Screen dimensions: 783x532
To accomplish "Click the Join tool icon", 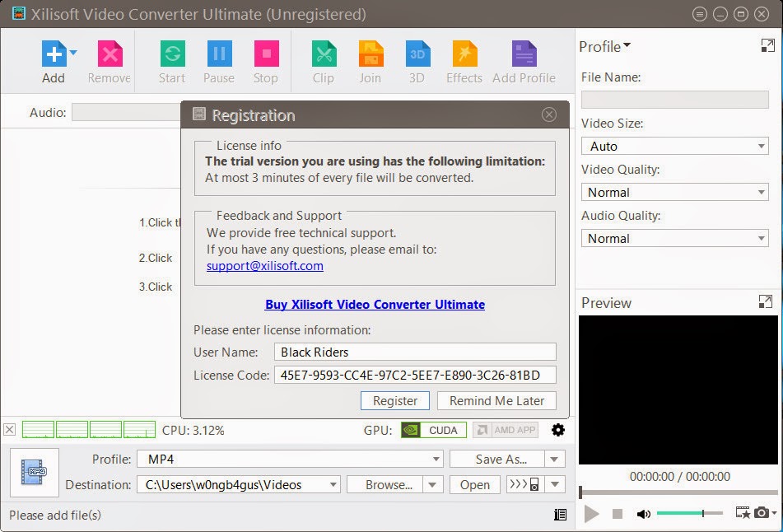I will [370, 54].
